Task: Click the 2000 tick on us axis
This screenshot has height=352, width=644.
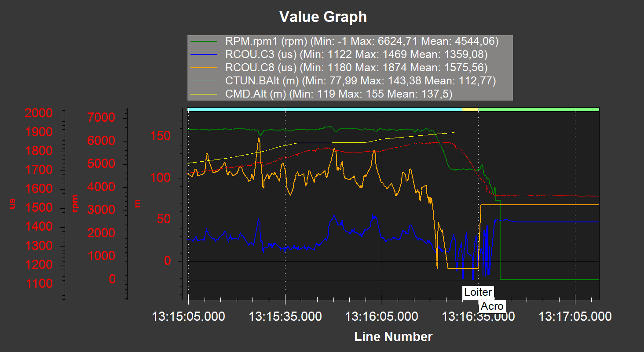Action: click(x=39, y=113)
